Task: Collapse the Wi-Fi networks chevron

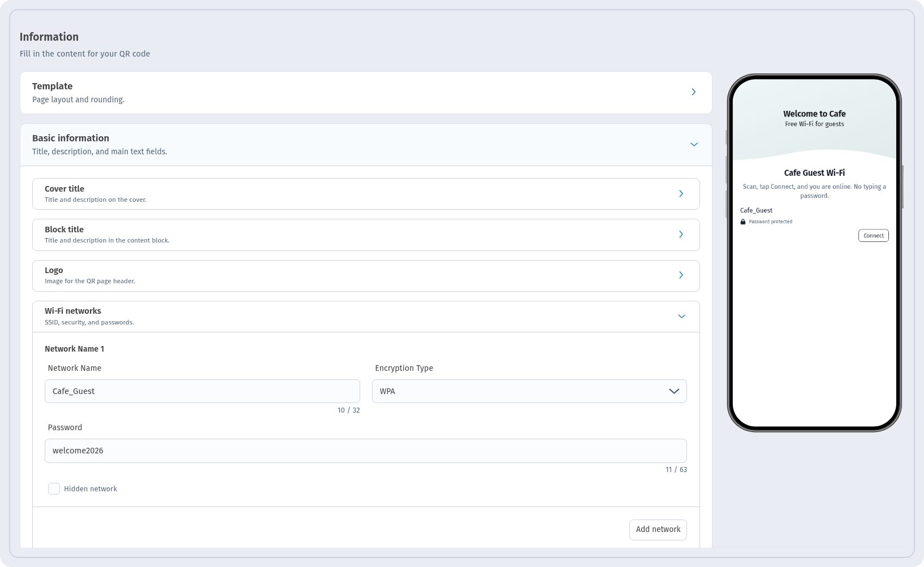Action: [x=681, y=317]
